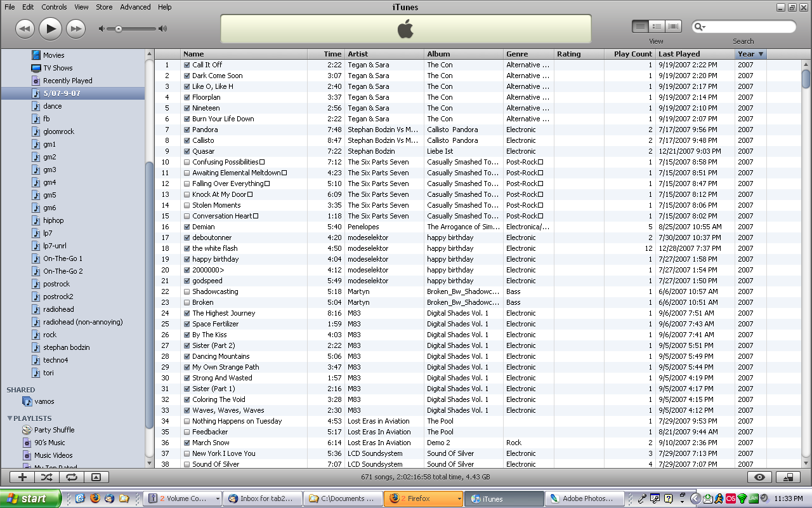
Task: Open the Store menu
Action: pyautogui.click(x=104, y=7)
